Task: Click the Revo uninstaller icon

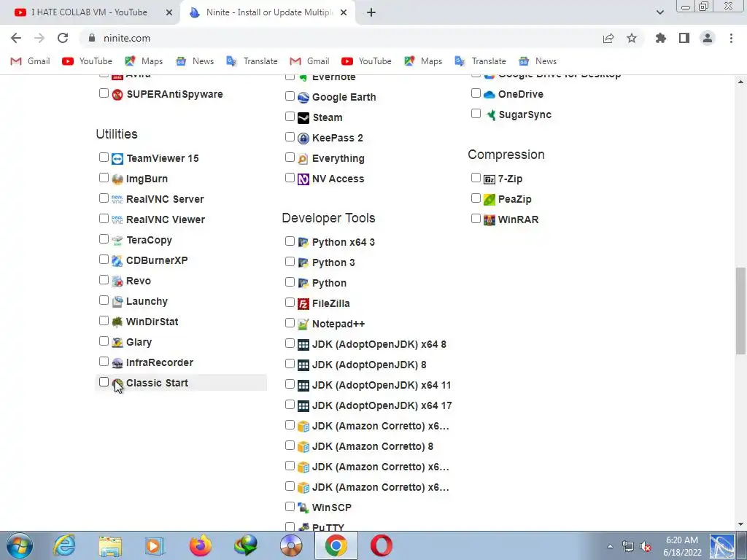Action: pos(117,281)
